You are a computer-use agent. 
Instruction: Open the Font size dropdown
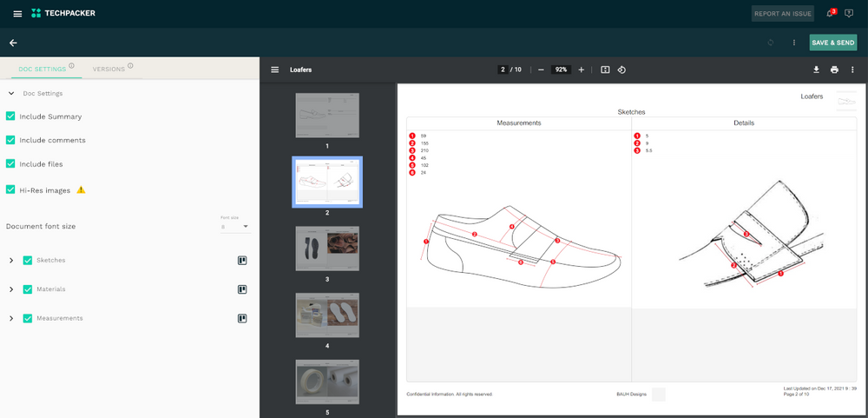click(x=234, y=227)
